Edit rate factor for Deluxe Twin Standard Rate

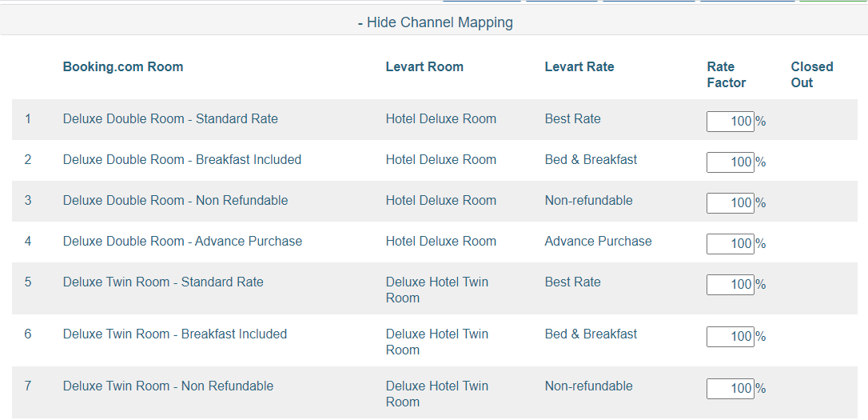pyautogui.click(x=731, y=285)
